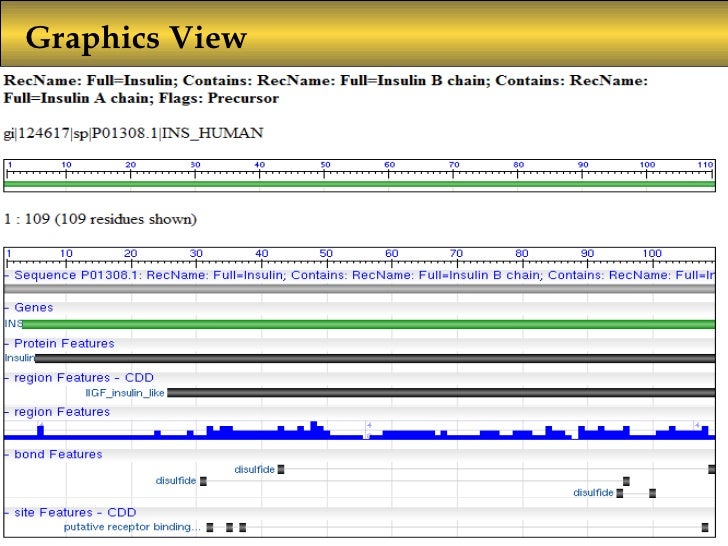
Task: Collapse the bond Features track
Action: click(7, 455)
